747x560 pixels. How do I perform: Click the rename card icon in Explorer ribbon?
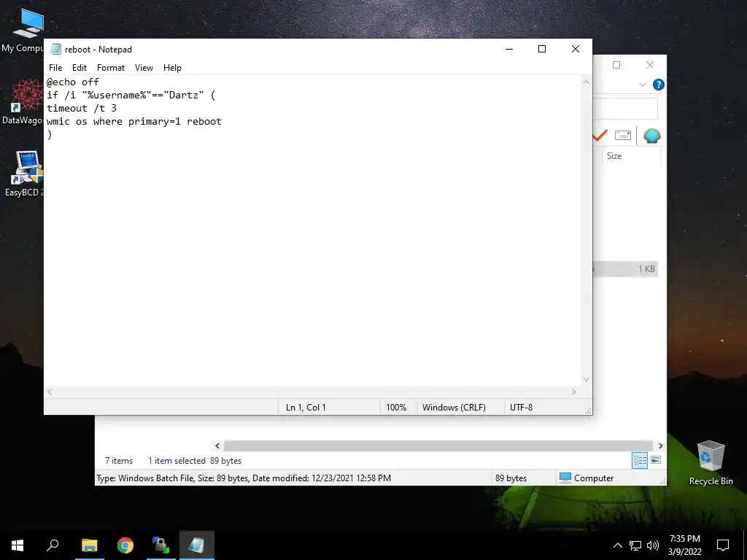tap(623, 136)
